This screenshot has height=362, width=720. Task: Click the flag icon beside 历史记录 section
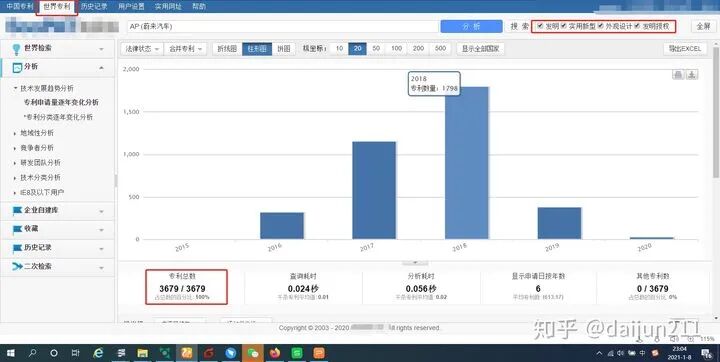click(x=17, y=248)
